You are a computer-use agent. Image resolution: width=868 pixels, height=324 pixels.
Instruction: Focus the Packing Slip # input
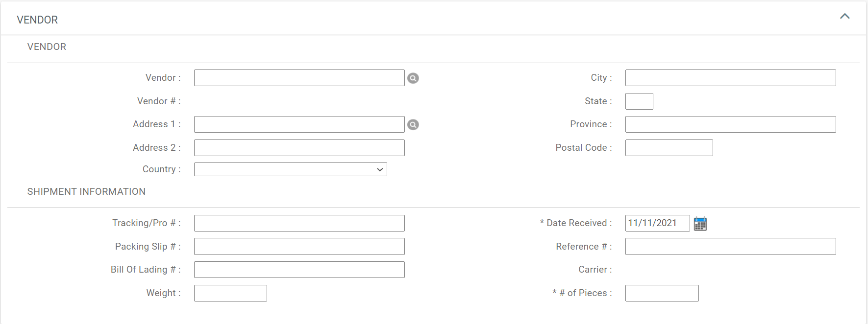pos(299,247)
